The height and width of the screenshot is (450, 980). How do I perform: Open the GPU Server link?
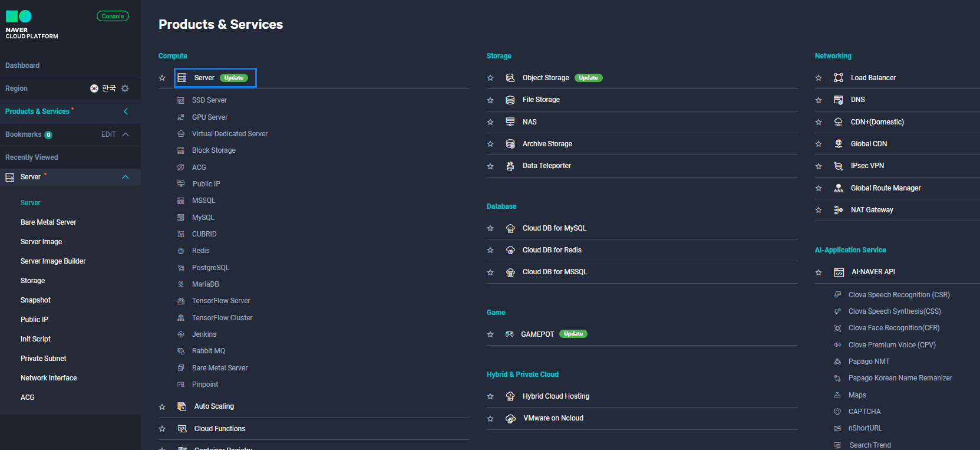click(210, 117)
